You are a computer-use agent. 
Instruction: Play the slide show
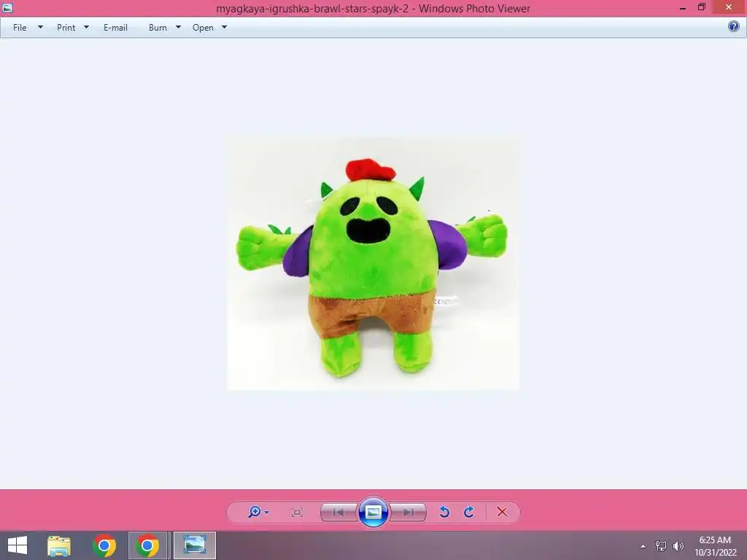coord(373,512)
